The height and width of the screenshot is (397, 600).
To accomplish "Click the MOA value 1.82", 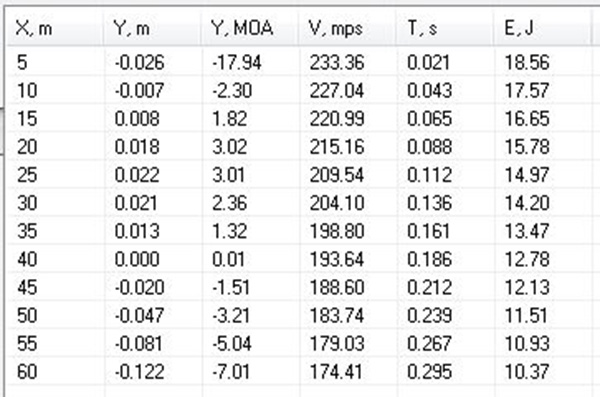I will coord(229,118).
